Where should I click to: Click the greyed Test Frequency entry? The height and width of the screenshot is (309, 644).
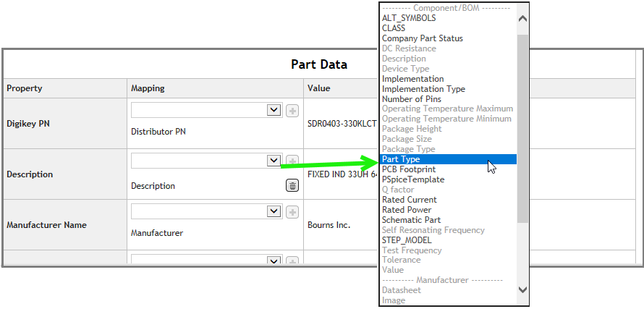pyautogui.click(x=412, y=250)
